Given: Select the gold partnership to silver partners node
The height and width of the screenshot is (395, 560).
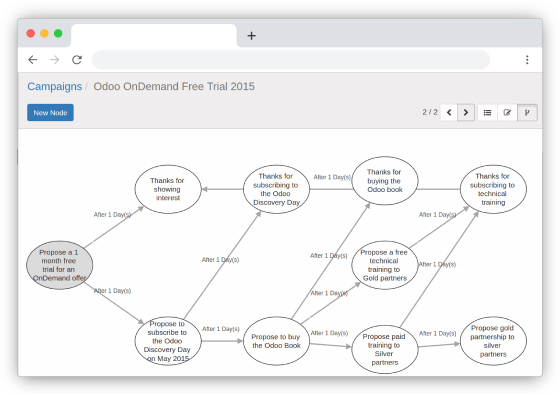Looking at the screenshot, I should (493, 341).
